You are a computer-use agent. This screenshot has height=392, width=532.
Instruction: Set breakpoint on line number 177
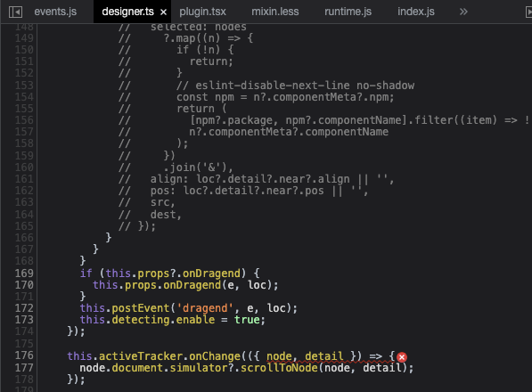point(24,368)
